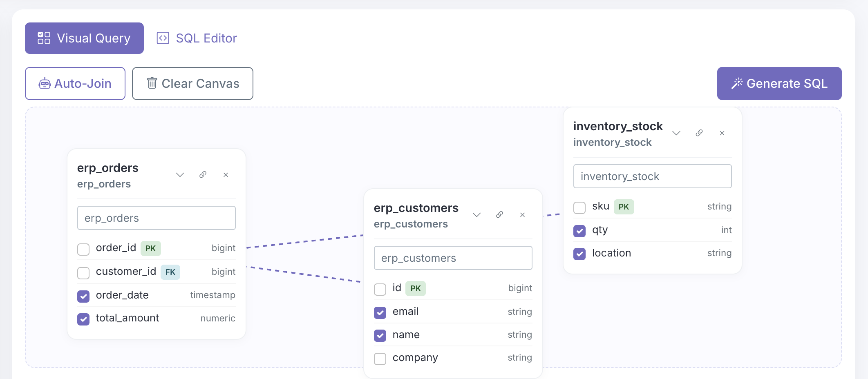Remove the inventory_stock table with its X icon
This screenshot has height=379, width=868.
click(722, 133)
